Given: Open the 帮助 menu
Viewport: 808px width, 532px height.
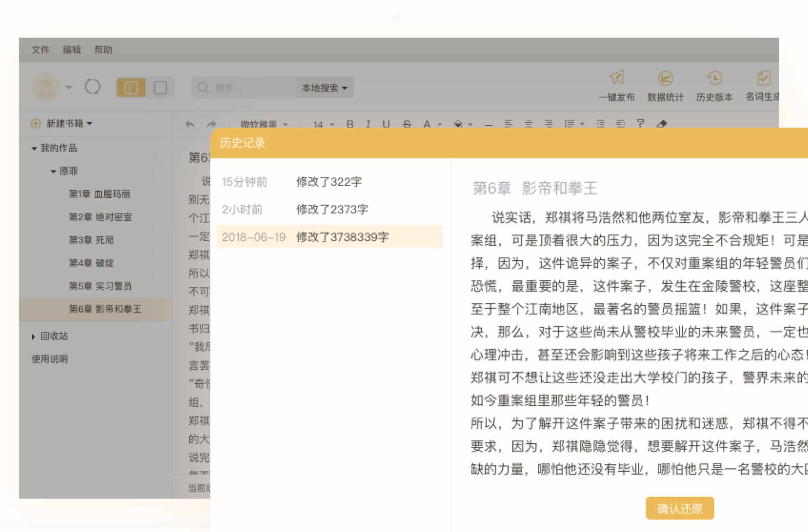Looking at the screenshot, I should [103, 50].
